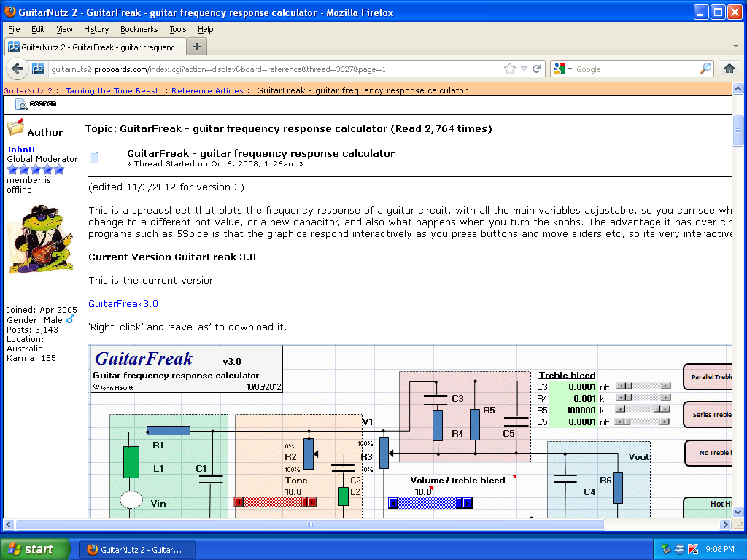This screenshot has width=747, height=560.
Task: Click the browser Back arrow button
Action: coord(18,69)
